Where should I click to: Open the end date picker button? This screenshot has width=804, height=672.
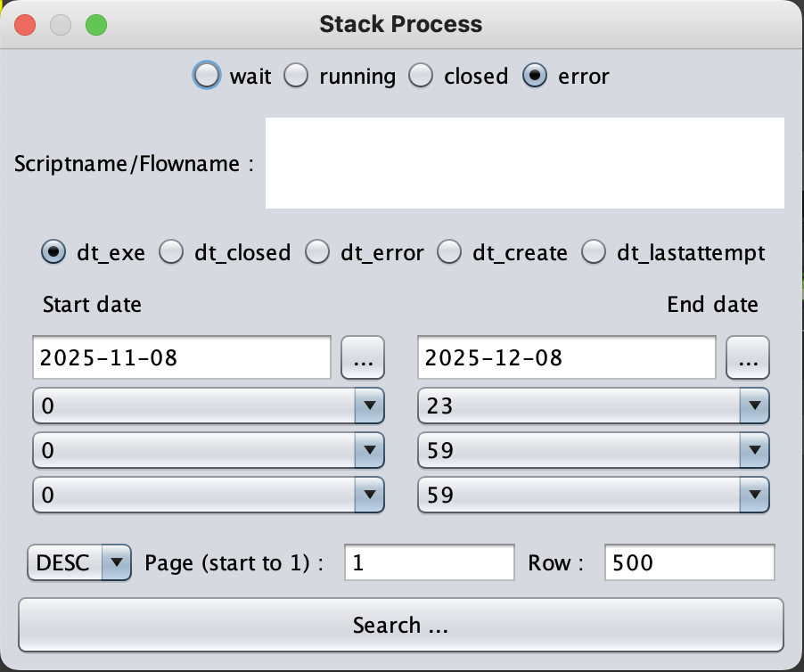click(748, 358)
